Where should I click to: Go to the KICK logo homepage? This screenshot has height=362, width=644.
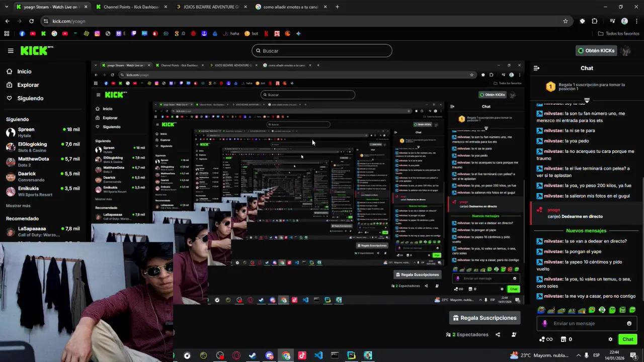tap(36, 50)
